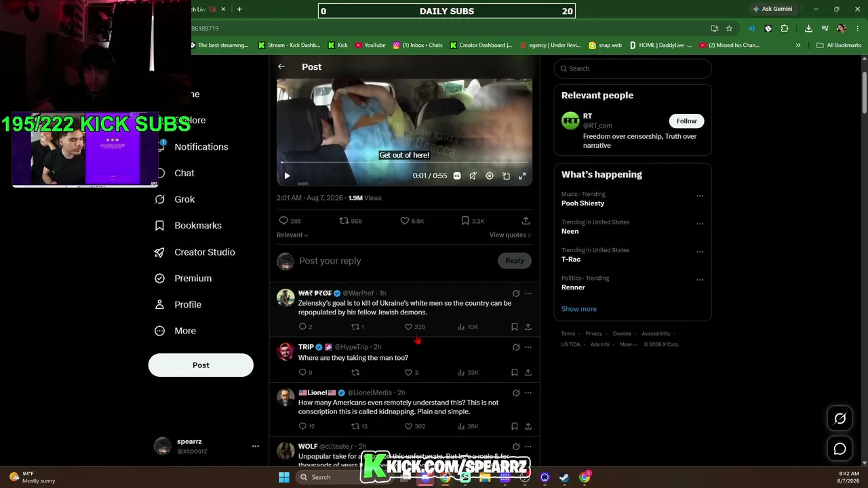The image size is (868, 488).
Task: Open the Terms footer link
Action: [568, 333]
